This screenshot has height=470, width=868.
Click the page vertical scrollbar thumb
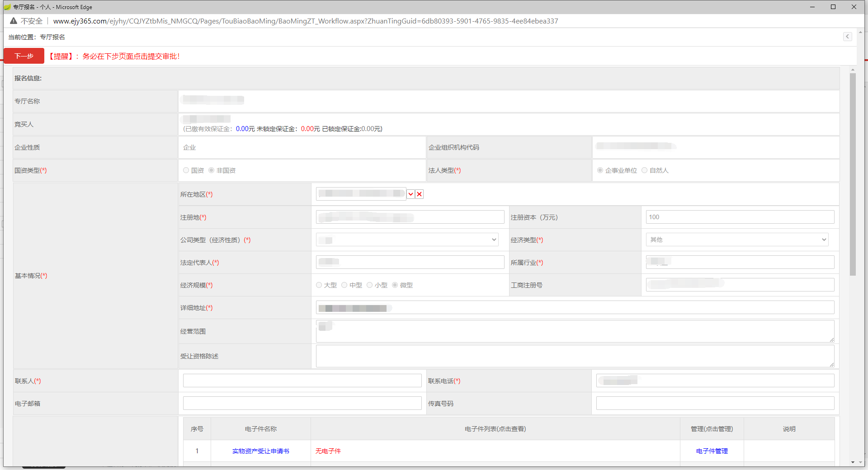coord(853,174)
